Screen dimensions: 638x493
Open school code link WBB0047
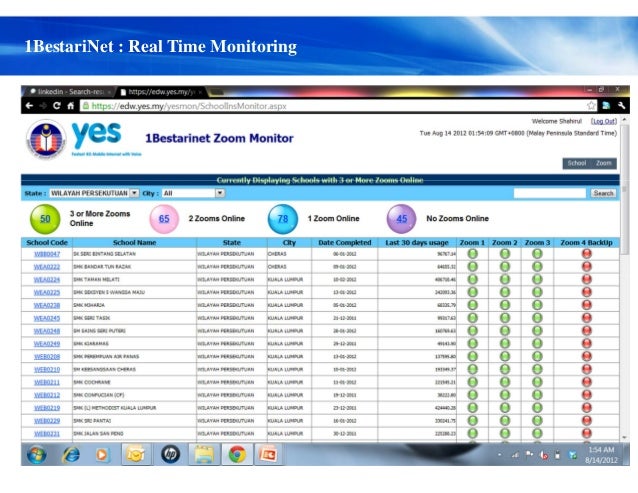coord(47,254)
